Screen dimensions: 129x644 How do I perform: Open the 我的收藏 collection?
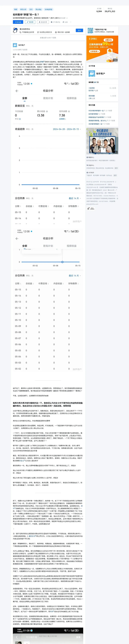pos(92,96)
